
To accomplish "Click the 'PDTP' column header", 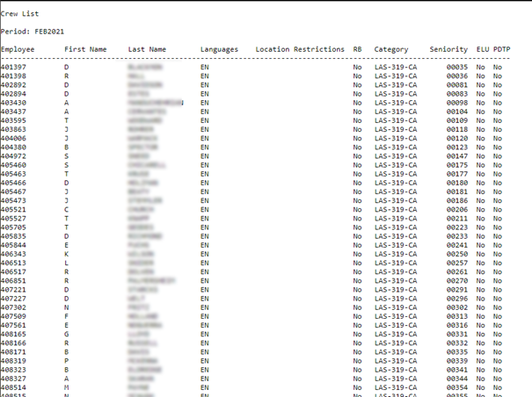I will 502,49.
